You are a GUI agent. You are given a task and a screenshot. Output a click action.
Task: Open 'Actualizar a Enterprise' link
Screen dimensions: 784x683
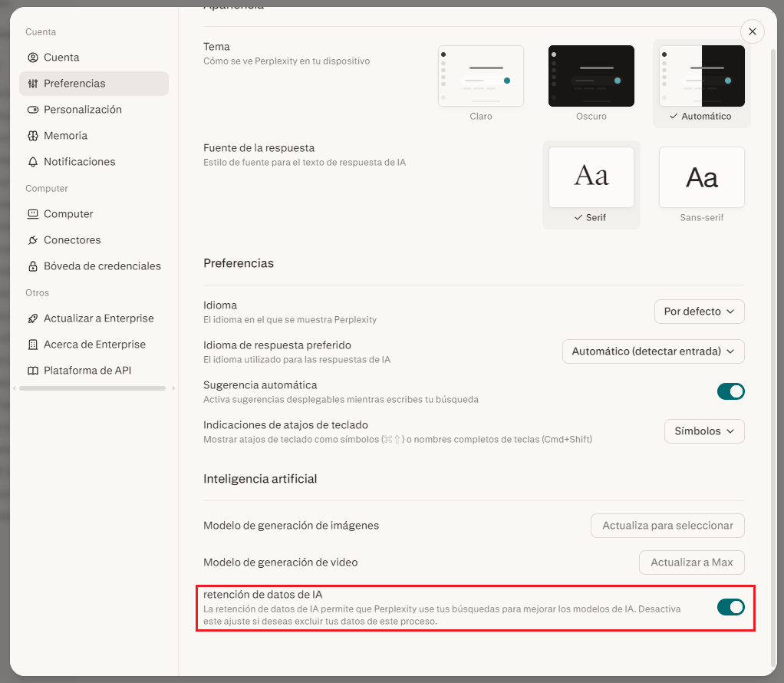[x=94, y=318]
